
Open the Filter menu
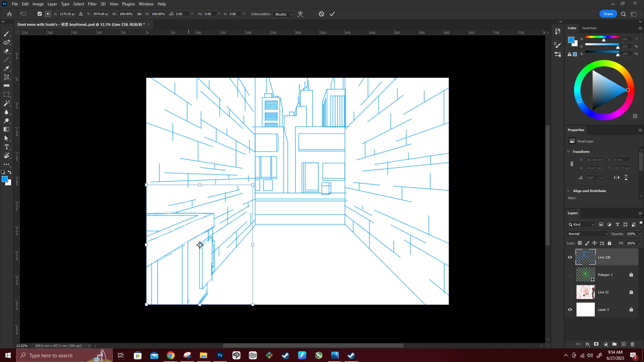click(92, 4)
